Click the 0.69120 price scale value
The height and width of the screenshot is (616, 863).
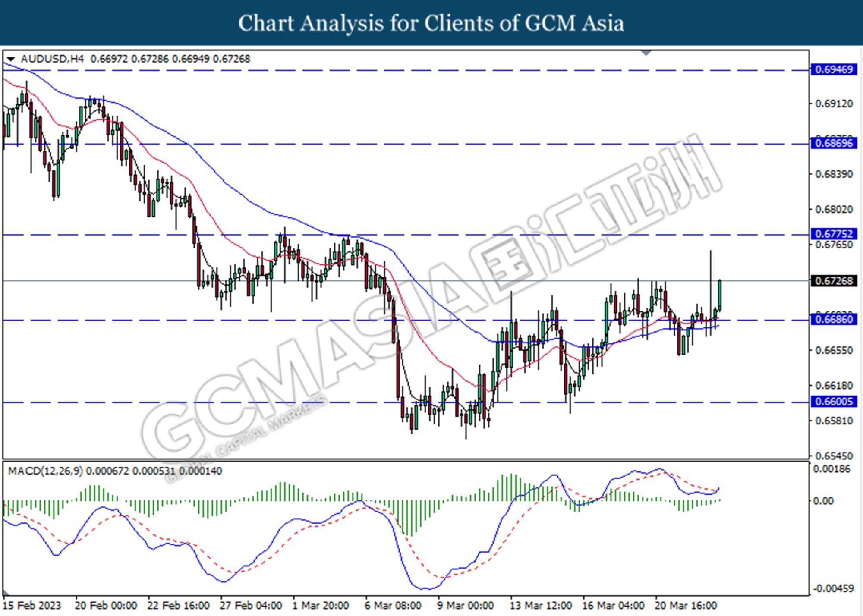834,104
